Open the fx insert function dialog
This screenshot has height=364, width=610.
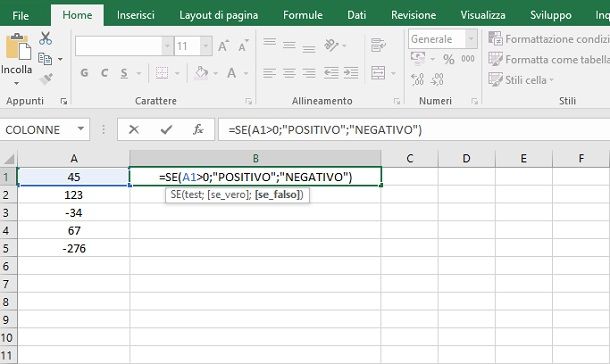tap(198, 130)
